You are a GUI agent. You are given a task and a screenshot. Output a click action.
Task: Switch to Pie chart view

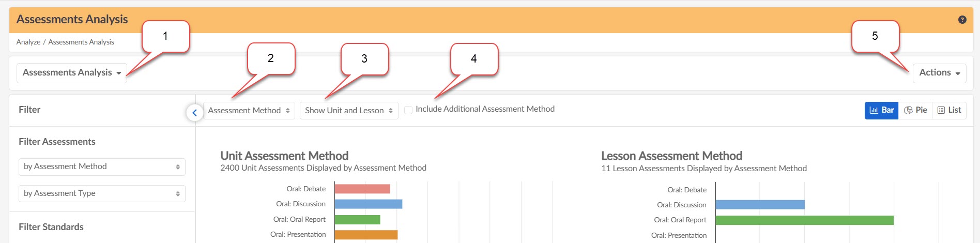915,110
